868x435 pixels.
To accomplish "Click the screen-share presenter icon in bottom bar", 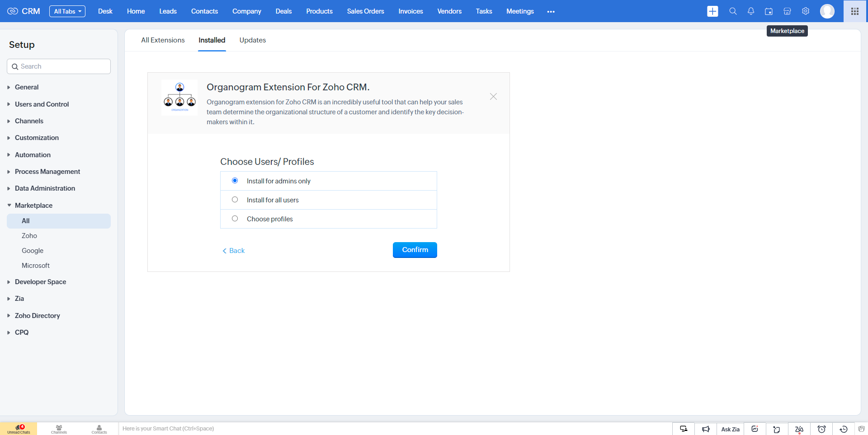I will coord(684,429).
